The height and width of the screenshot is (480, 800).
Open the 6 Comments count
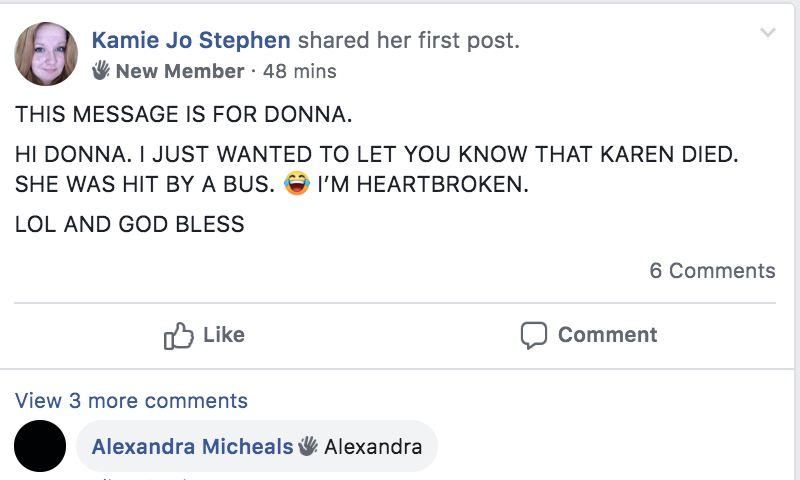click(712, 270)
